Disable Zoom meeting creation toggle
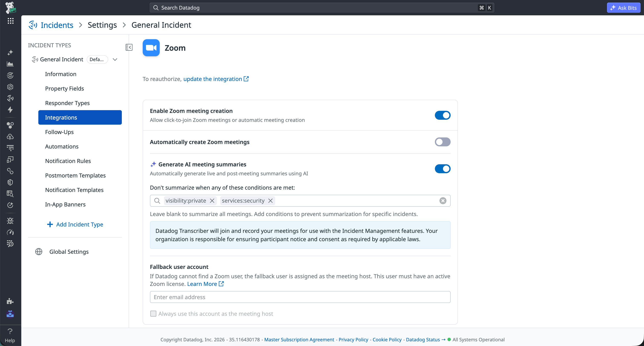Viewport: 644px width, 346px height. tap(443, 115)
